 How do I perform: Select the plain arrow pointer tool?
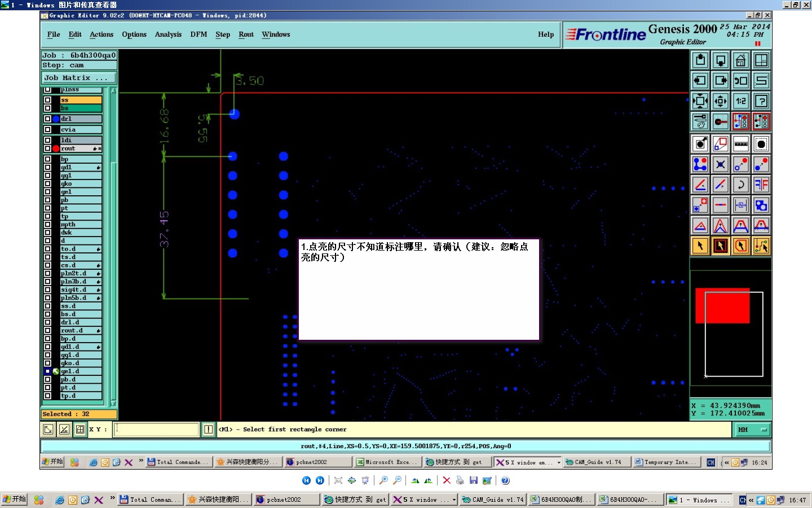pyautogui.click(x=700, y=246)
